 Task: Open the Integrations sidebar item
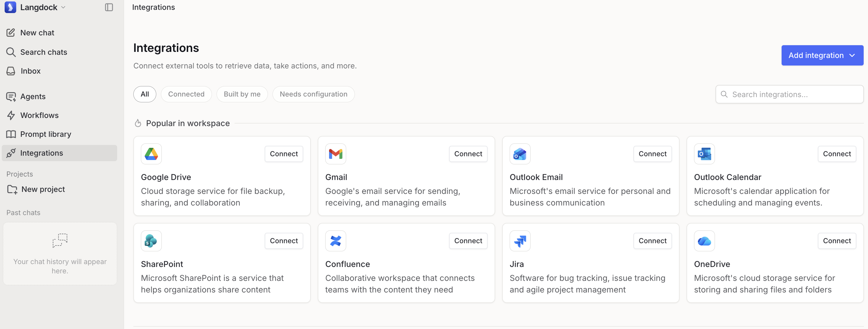[x=41, y=153]
